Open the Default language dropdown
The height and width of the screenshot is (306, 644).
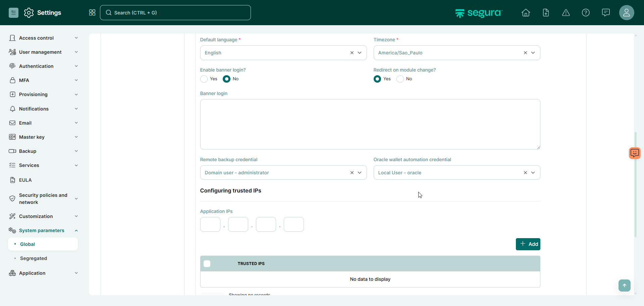[x=360, y=53]
